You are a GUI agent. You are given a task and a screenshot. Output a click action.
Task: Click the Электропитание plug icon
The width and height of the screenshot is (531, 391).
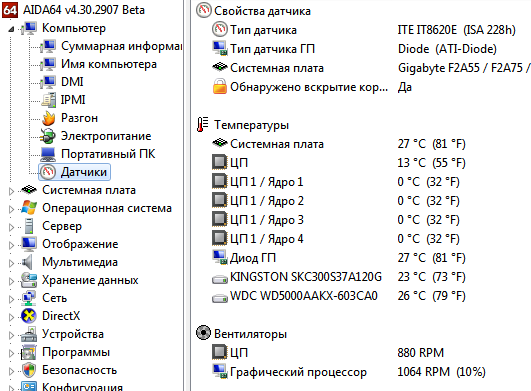48,136
